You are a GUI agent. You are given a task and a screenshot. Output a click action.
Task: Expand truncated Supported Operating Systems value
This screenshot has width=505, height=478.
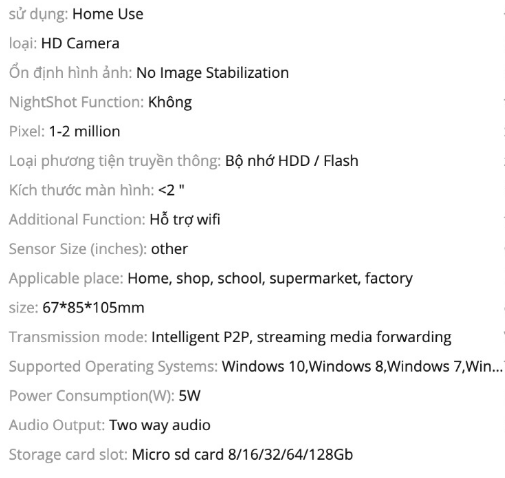coord(362,366)
